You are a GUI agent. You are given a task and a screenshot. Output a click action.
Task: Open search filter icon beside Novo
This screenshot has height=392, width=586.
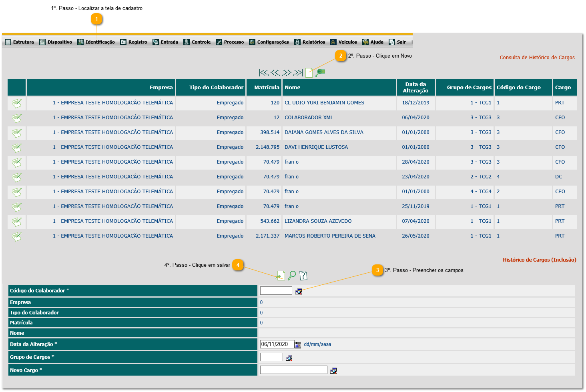click(x=320, y=72)
